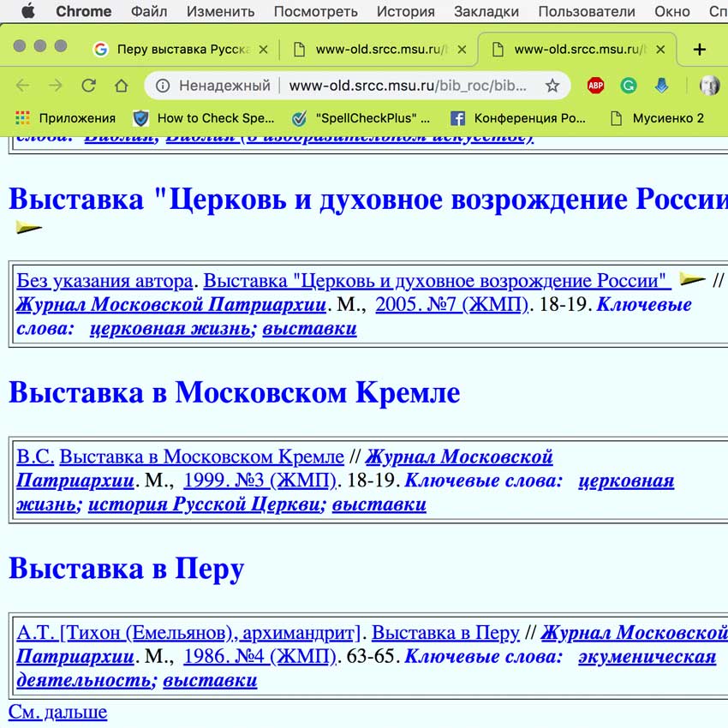Open the user profile avatar
This screenshot has height=728, width=728.
709,86
